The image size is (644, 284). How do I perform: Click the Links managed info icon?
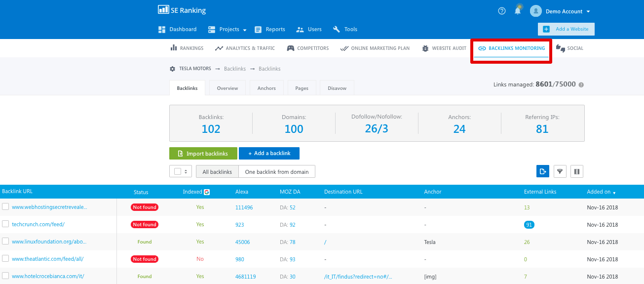tap(581, 85)
